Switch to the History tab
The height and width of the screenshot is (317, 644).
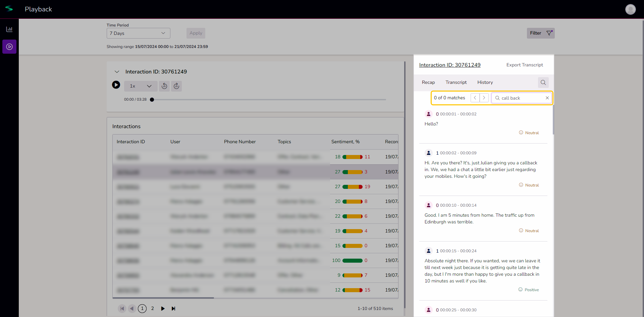tap(485, 83)
